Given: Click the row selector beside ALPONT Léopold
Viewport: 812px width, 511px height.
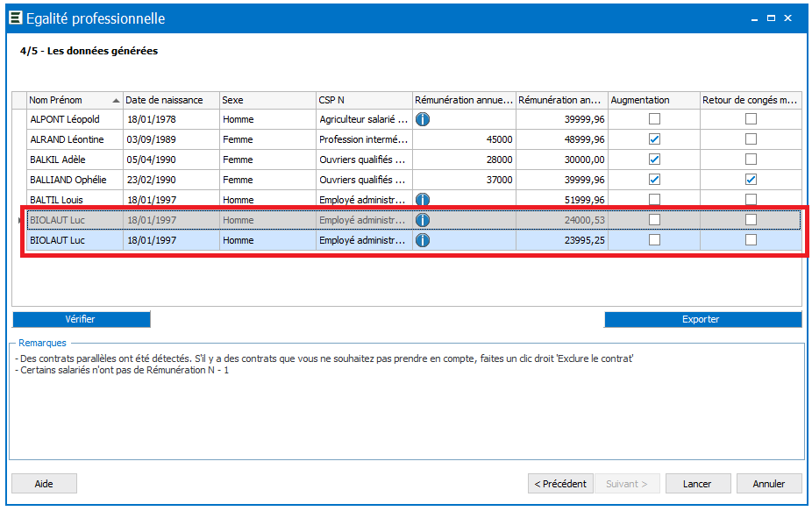Looking at the screenshot, I should click(19, 119).
